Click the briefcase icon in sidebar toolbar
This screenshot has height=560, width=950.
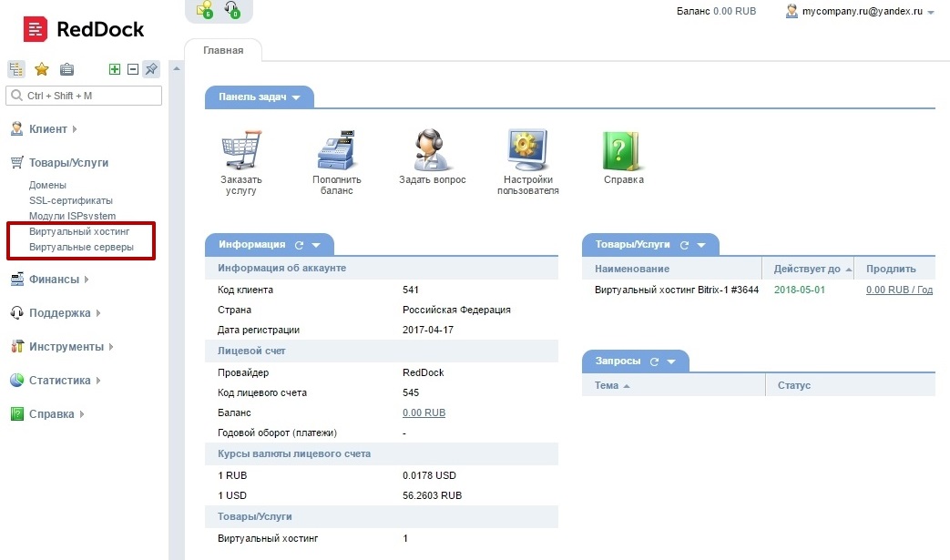point(66,69)
